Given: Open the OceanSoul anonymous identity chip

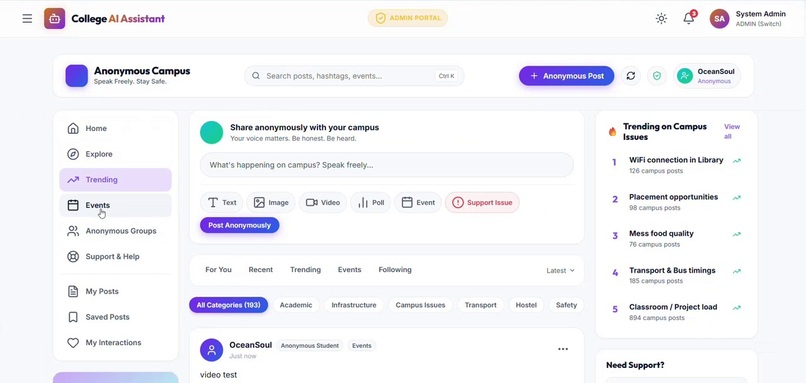Looking at the screenshot, I should click(707, 76).
